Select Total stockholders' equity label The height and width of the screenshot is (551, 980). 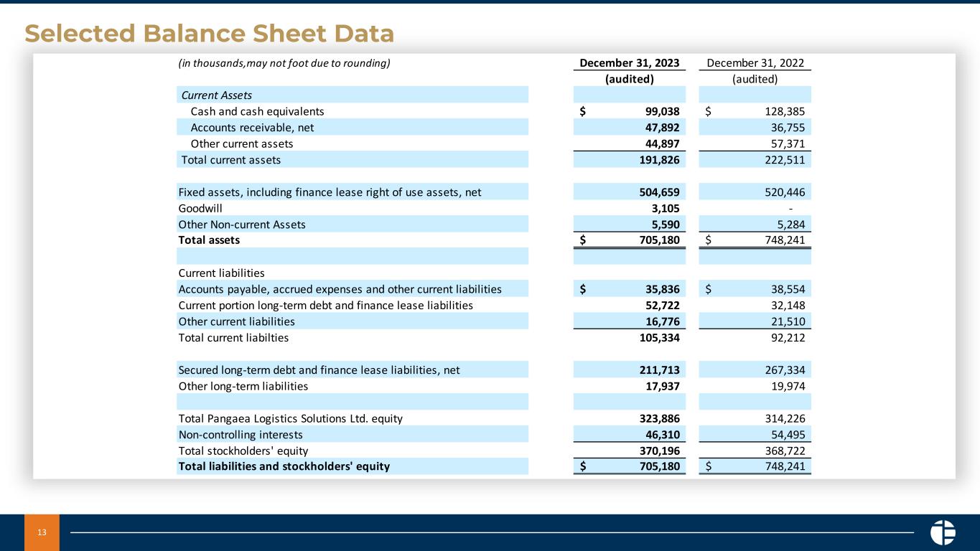[243, 451]
